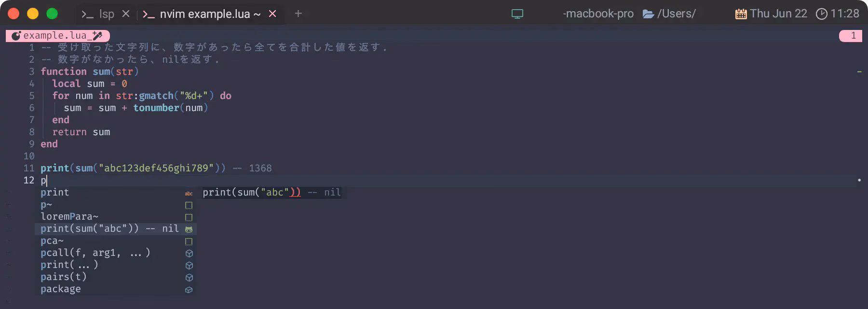This screenshot has height=309, width=868.
Task: Select the example.lua buffer tab
Action: coord(58,36)
